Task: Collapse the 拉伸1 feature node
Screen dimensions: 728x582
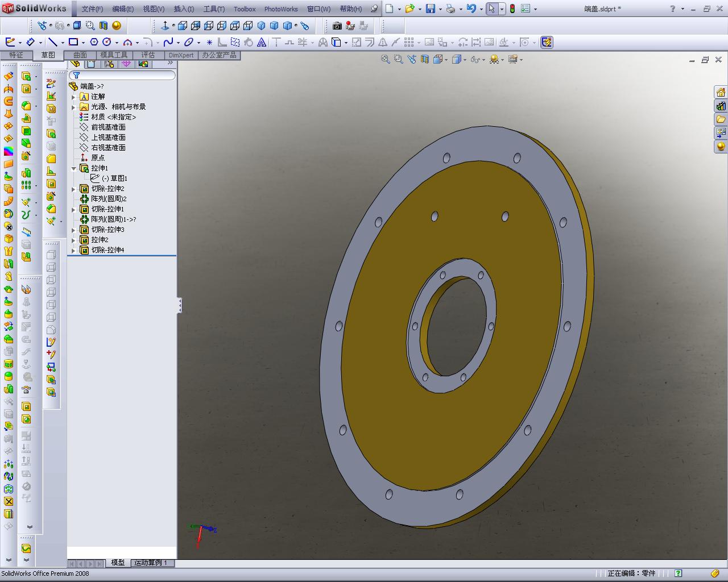Action: [73, 168]
